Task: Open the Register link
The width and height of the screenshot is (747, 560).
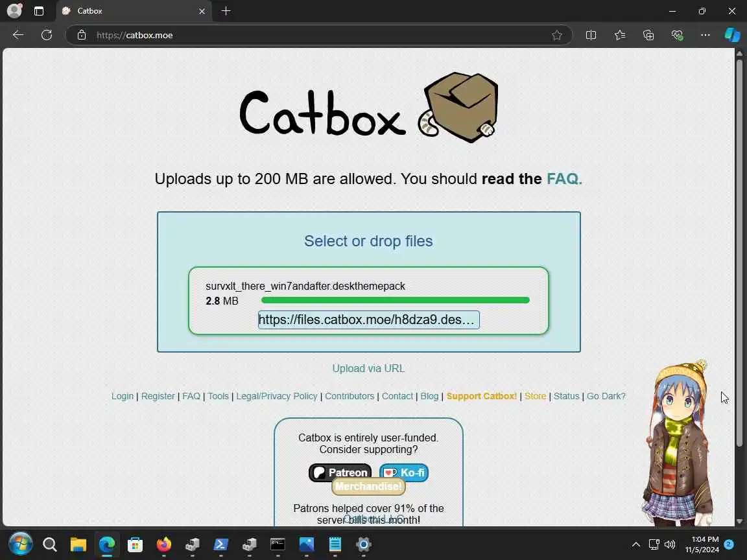Action: (158, 396)
